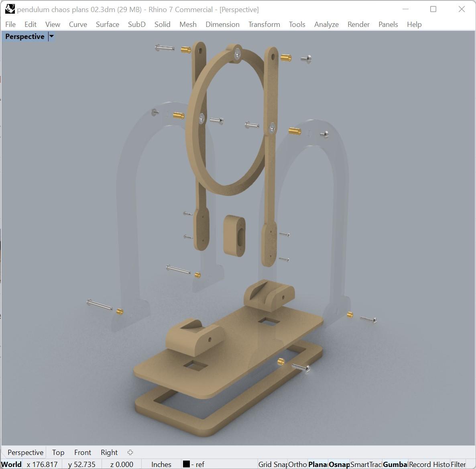The image size is (476, 469).
Task: Open the Help menu
Action: tap(414, 24)
